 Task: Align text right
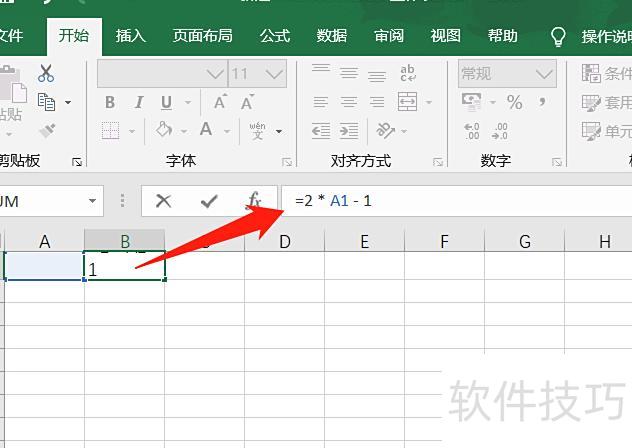coord(377,102)
